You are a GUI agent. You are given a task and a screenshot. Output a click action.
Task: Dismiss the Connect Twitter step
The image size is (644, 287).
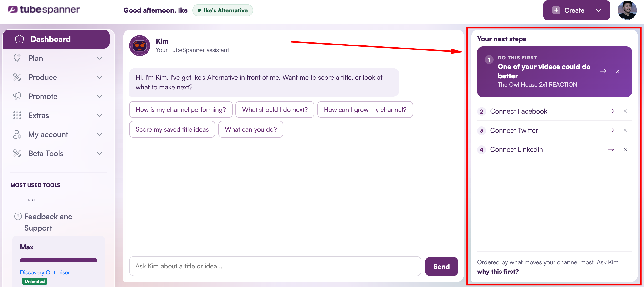pos(625,130)
